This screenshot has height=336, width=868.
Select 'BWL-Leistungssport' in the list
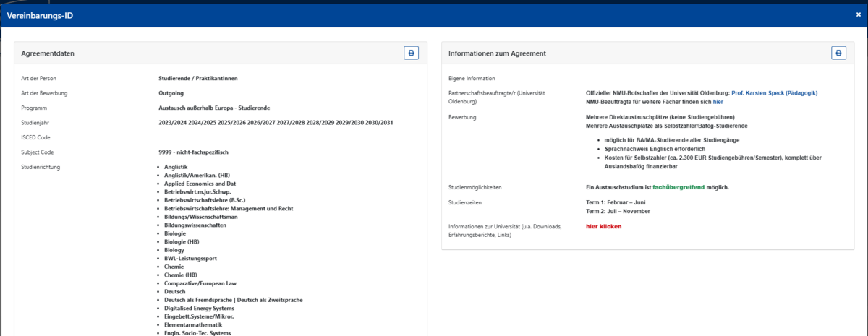tap(190, 258)
